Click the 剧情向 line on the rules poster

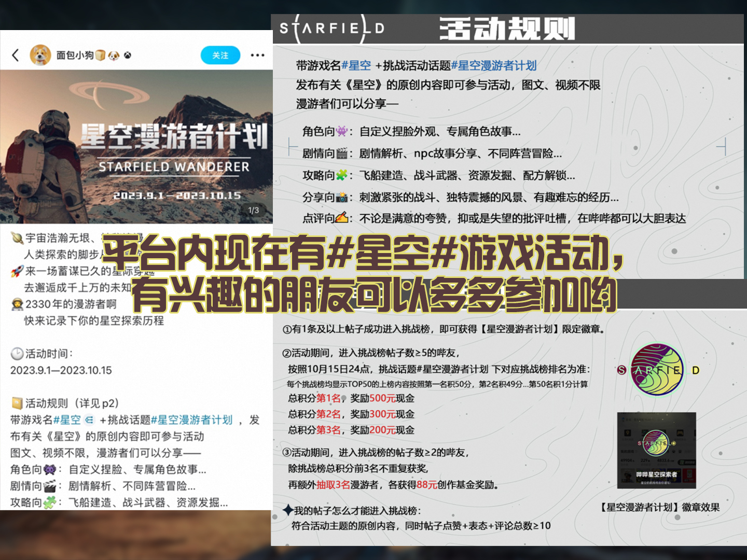432,153
